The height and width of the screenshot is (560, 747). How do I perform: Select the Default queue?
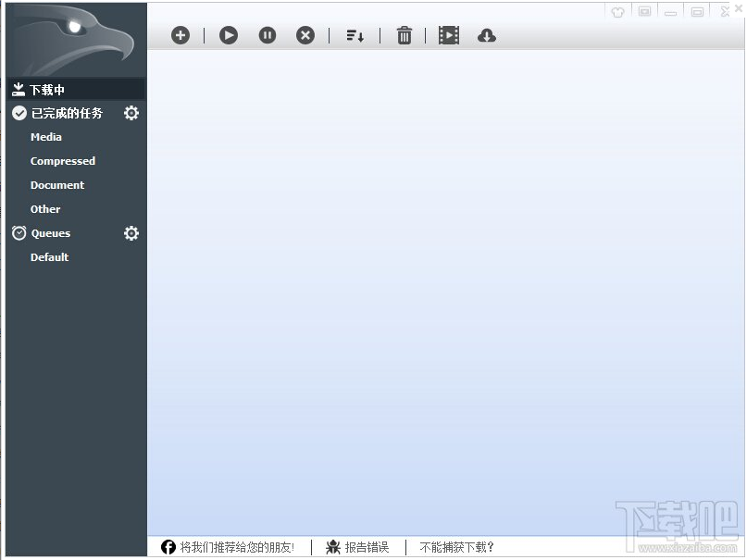50,257
